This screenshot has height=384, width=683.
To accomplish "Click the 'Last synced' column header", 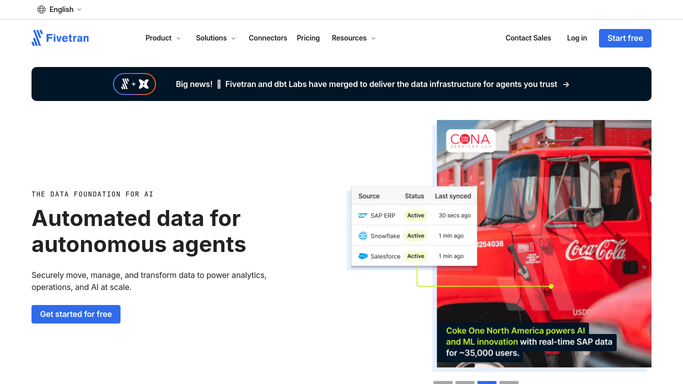I will [x=453, y=196].
